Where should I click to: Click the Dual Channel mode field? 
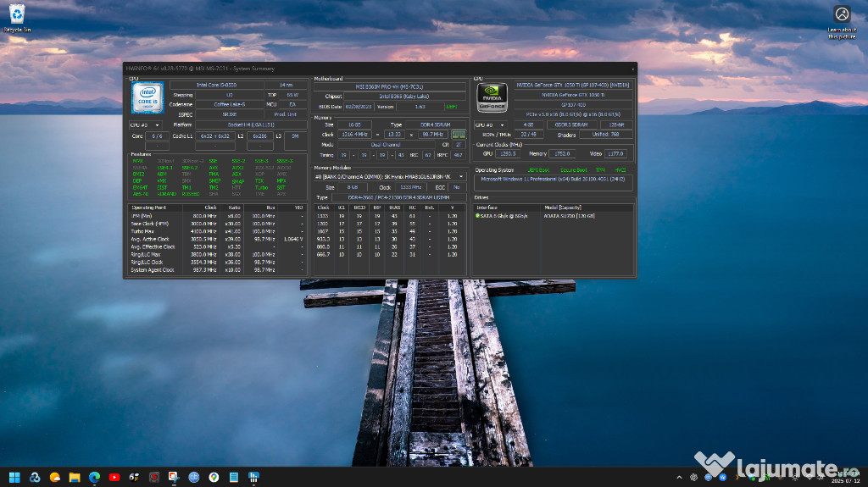click(x=386, y=145)
